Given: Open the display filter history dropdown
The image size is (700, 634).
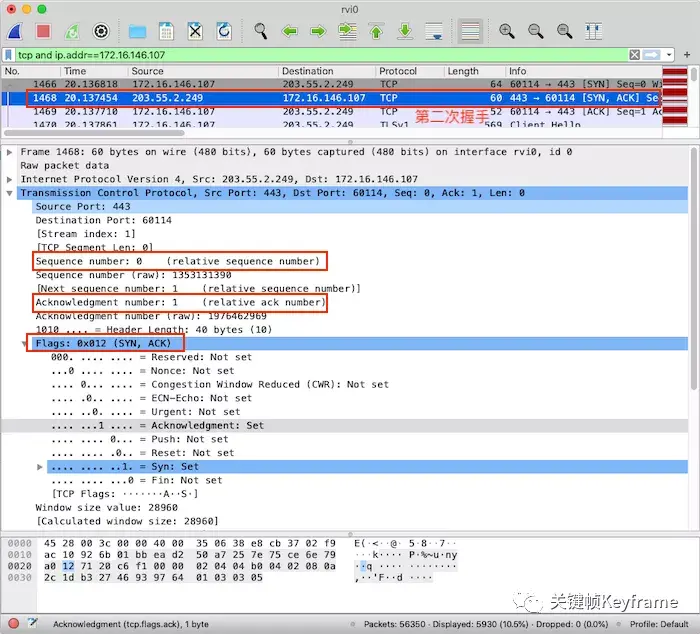Looking at the screenshot, I should (x=669, y=55).
